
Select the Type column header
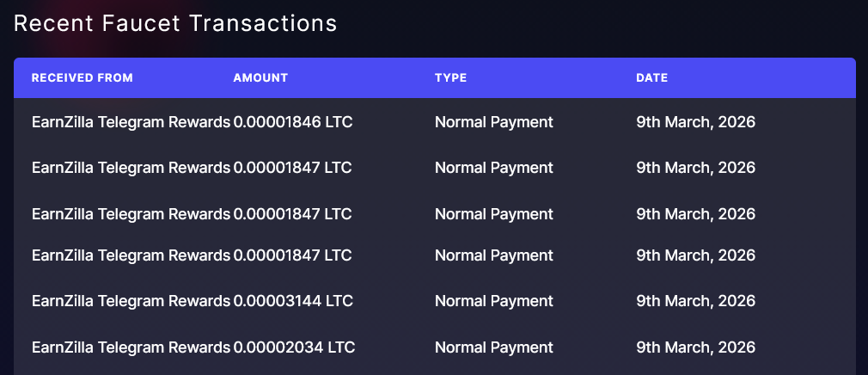(450, 78)
